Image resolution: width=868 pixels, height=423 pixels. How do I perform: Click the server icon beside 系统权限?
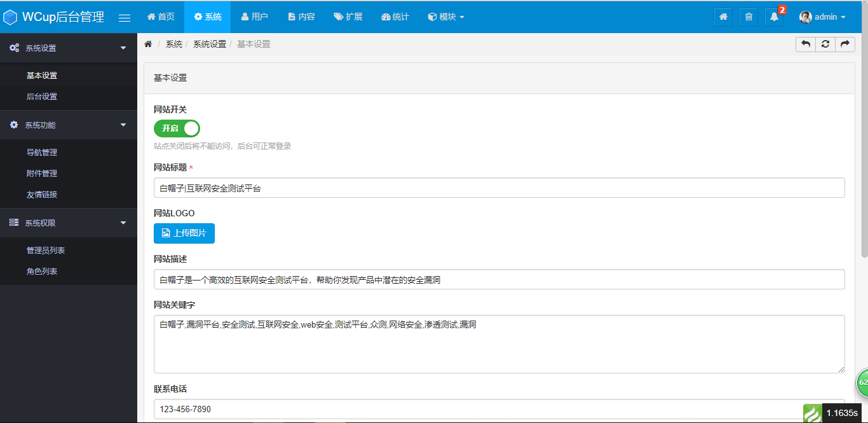click(14, 223)
